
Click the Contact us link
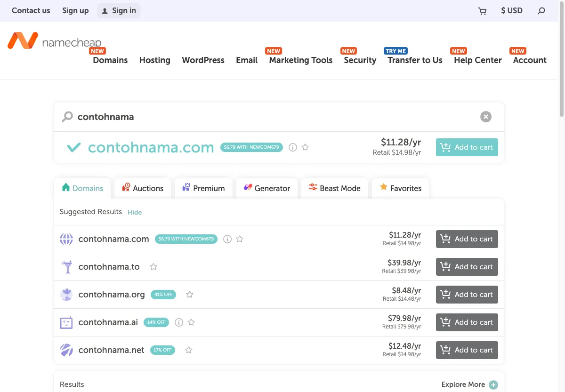[x=31, y=10]
